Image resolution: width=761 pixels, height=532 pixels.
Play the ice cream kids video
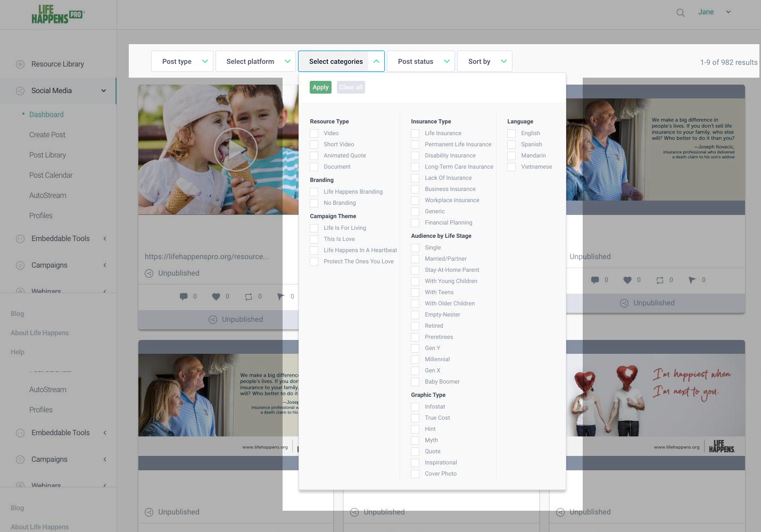(x=236, y=149)
